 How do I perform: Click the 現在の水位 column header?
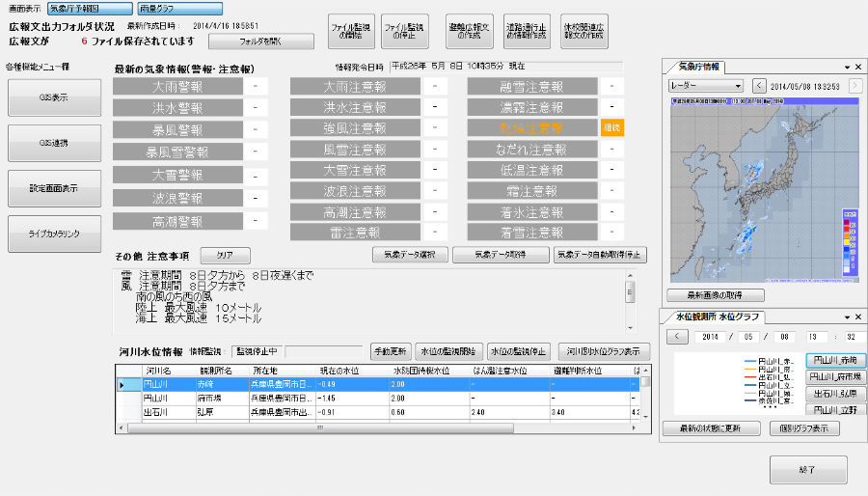353,371
